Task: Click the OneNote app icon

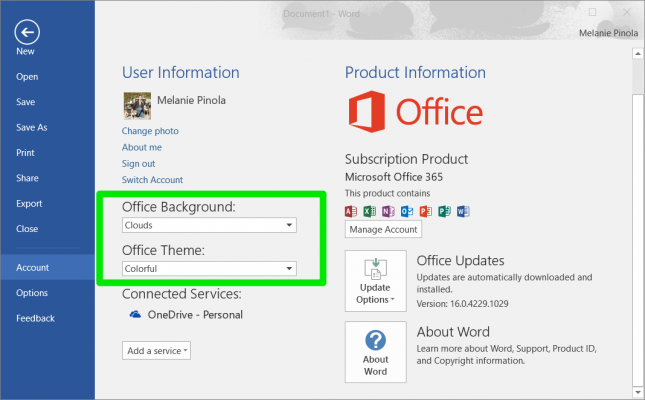Action: tap(388, 211)
